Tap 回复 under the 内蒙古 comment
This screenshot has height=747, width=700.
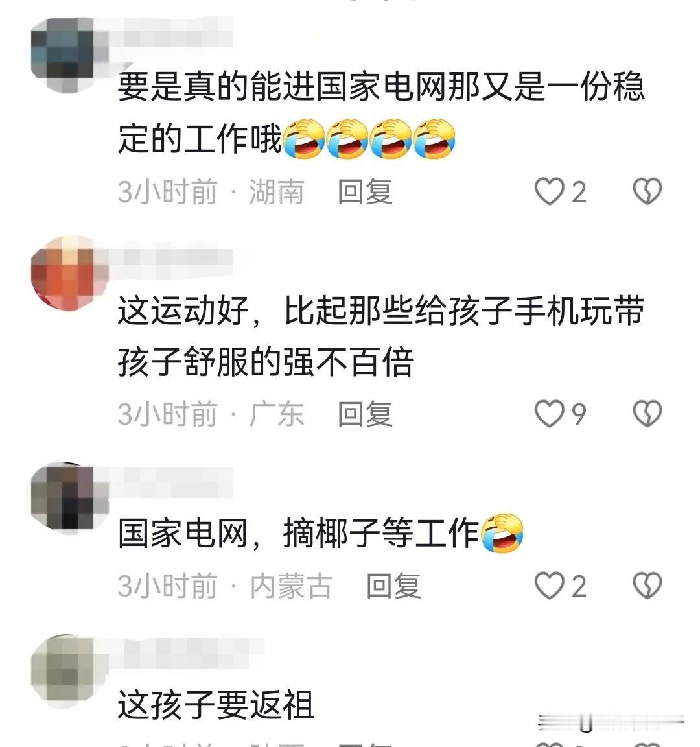(393, 586)
